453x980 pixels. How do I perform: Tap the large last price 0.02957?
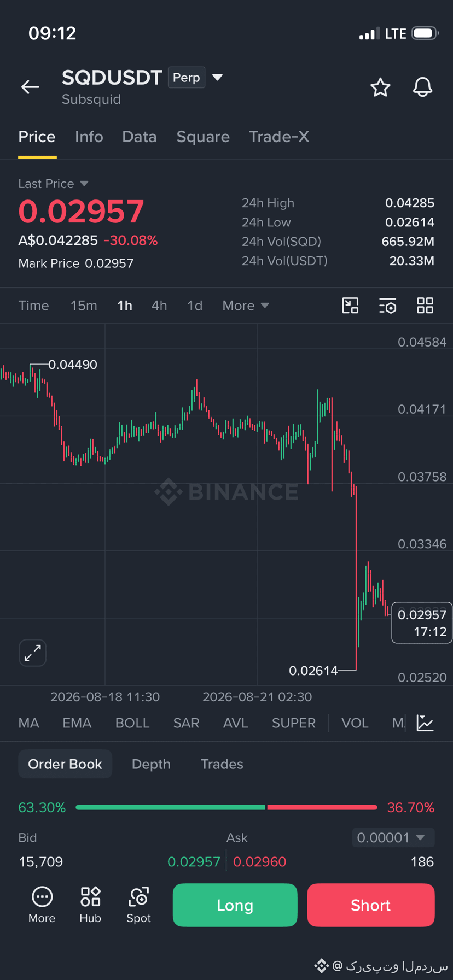point(81,212)
